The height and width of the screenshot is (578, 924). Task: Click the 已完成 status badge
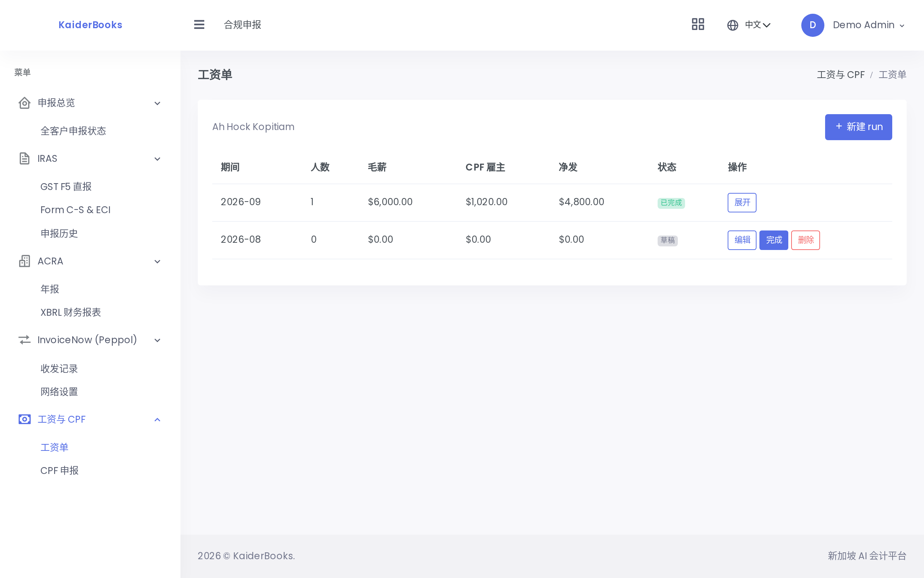(671, 203)
